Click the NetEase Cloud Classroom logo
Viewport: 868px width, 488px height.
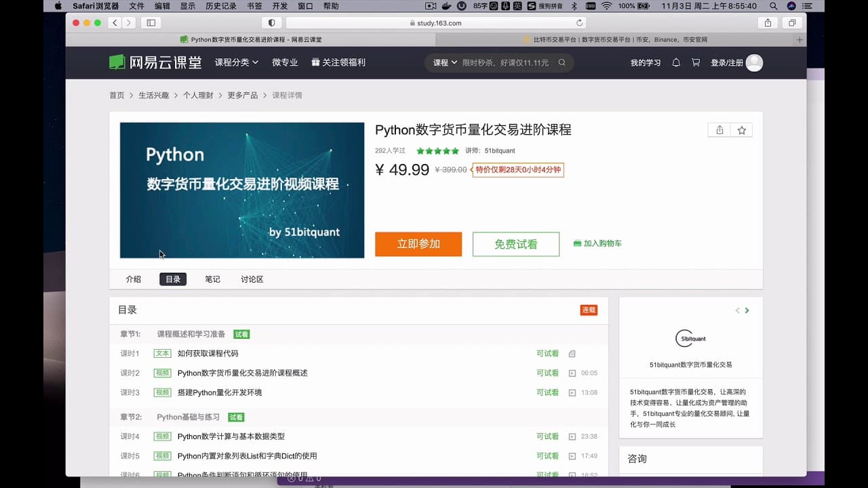(x=155, y=62)
